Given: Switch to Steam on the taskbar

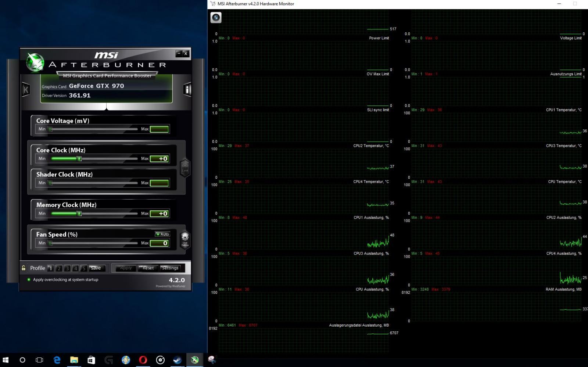Looking at the screenshot, I should (x=178, y=360).
